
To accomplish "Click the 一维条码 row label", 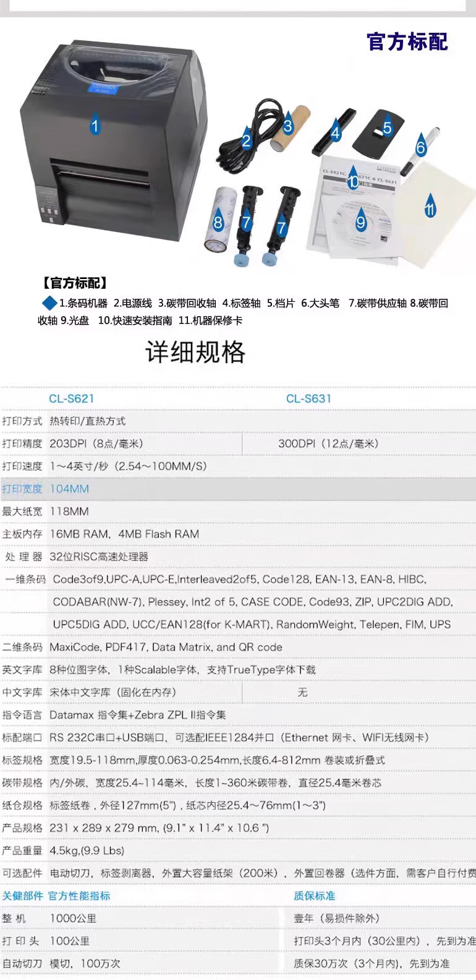I will [25, 580].
